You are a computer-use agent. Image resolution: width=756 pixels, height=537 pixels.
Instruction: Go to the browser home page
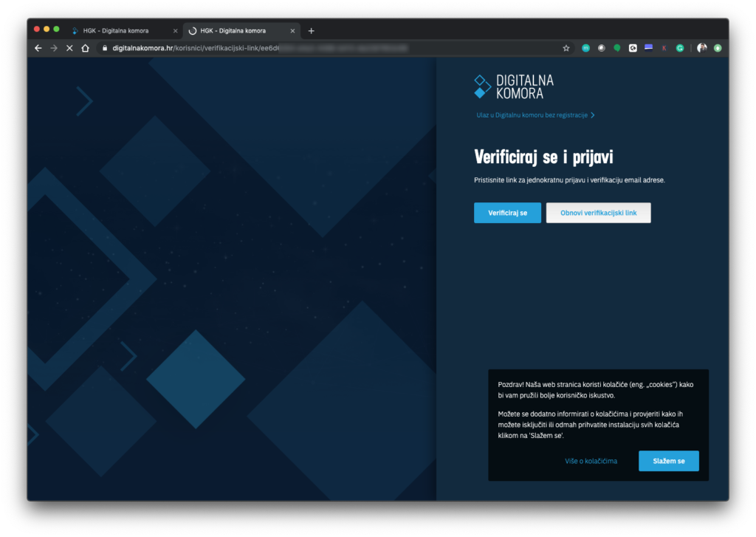[x=85, y=48]
